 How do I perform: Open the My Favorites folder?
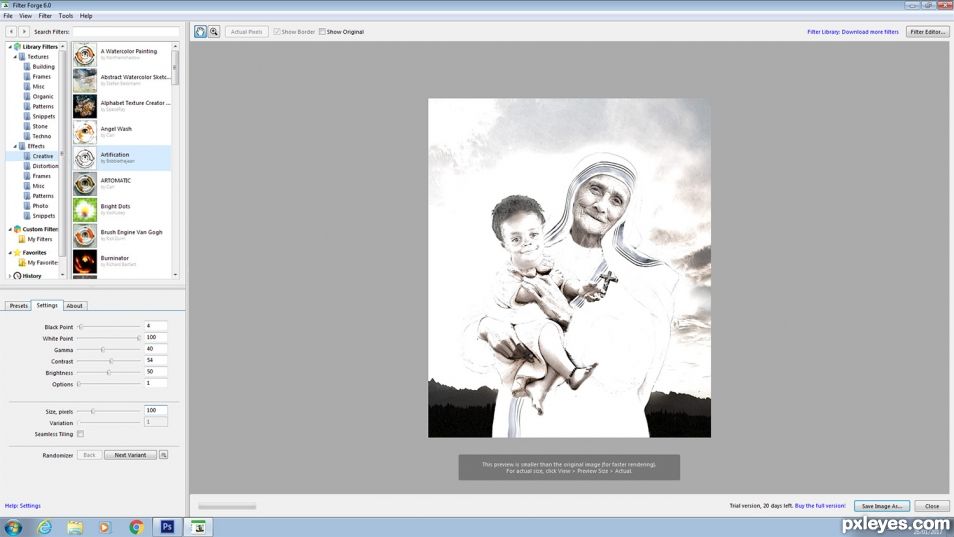click(x=43, y=263)
